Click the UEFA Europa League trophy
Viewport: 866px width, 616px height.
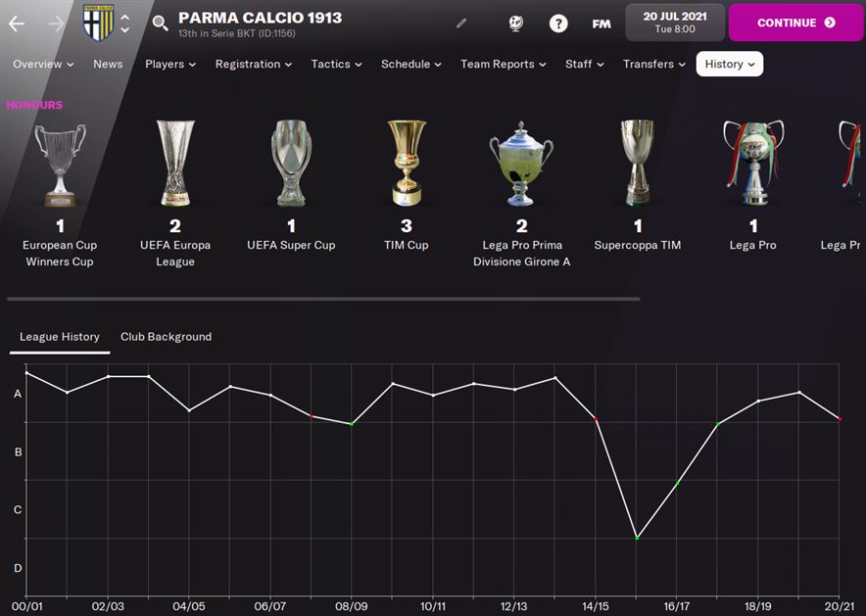pos(175,163)
